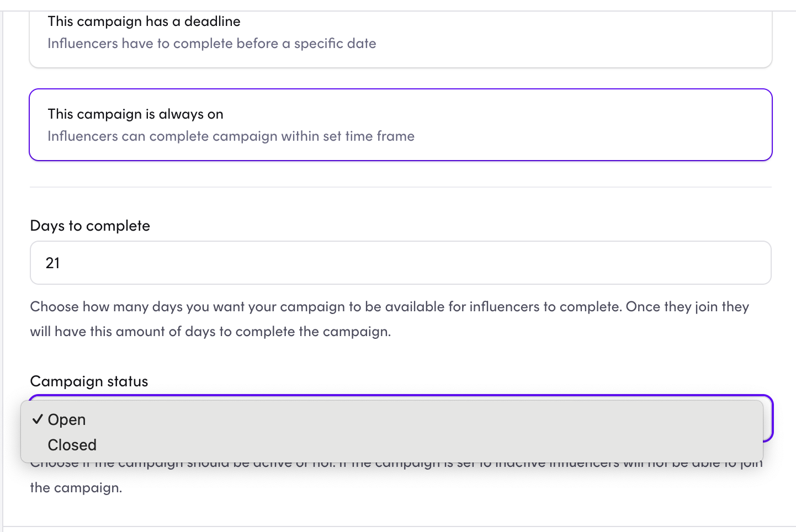Click "Influencers can complete campaign within set time frame"
Screen dimensions: 796x532
click(x=231, y=136)
